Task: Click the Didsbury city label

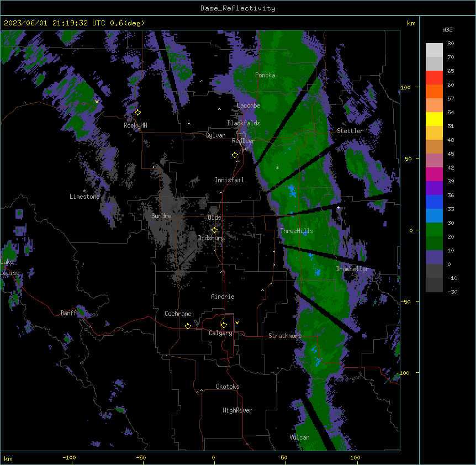Action: [211, 238]
